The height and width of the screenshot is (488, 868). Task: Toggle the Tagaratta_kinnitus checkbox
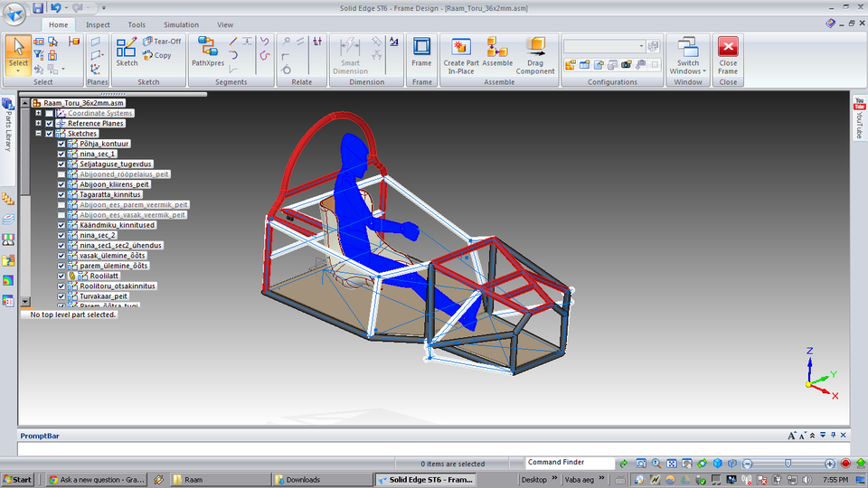pyautogui.click(x=61, y=195)
